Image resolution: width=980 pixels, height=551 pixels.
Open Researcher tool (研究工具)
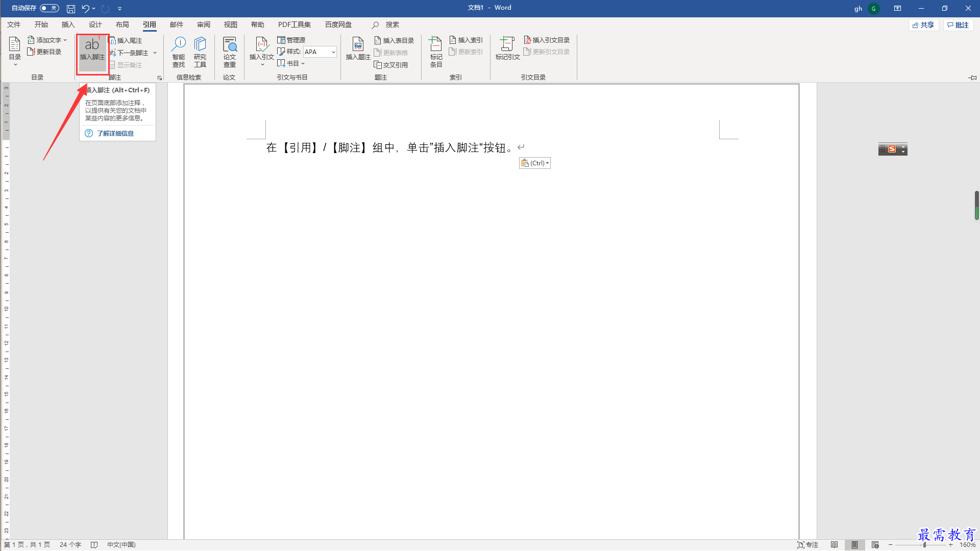(200, 52)
